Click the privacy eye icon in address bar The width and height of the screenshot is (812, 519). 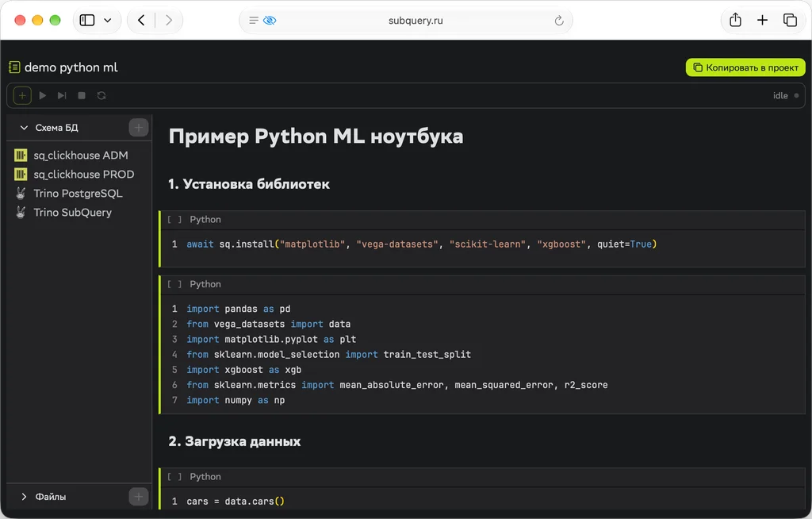[270, 20]
